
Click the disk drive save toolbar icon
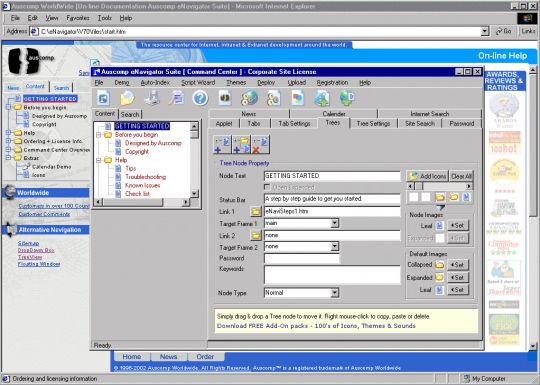point(152,98)
